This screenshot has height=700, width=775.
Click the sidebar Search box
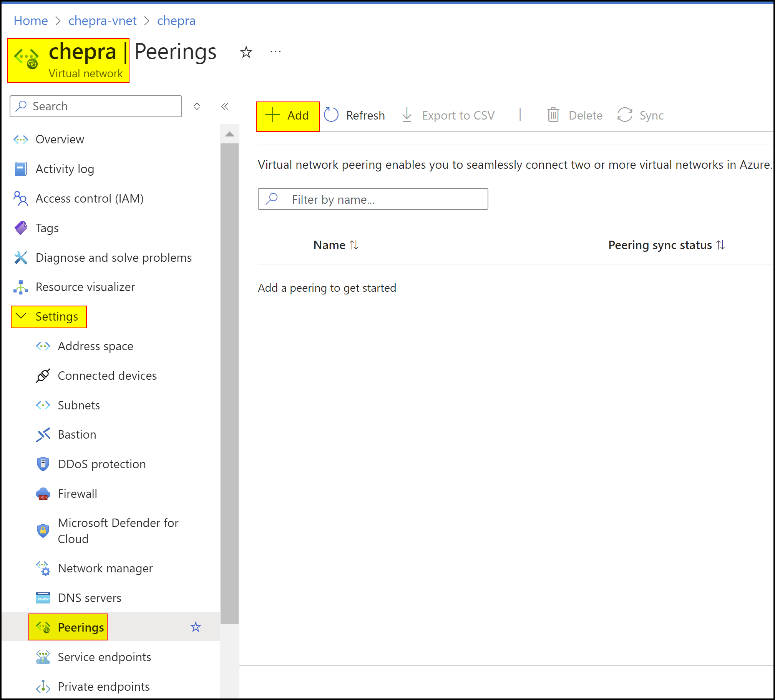tap(96, 106)
